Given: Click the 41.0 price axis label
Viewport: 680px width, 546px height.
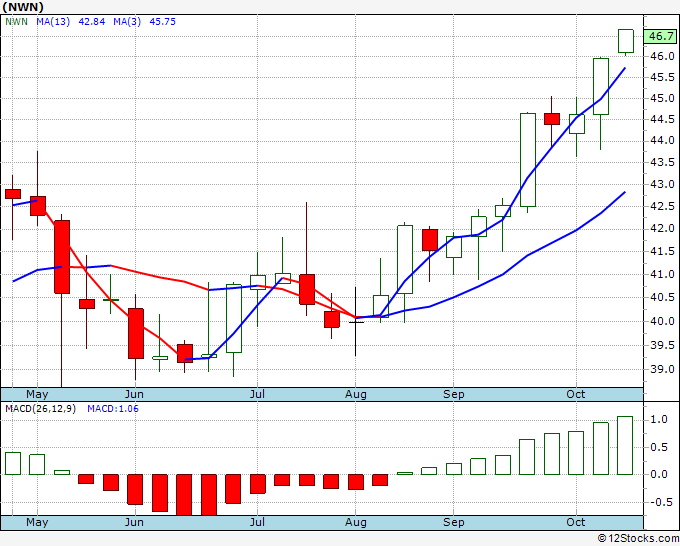Looking at the screenshot, I should [662, 274].
